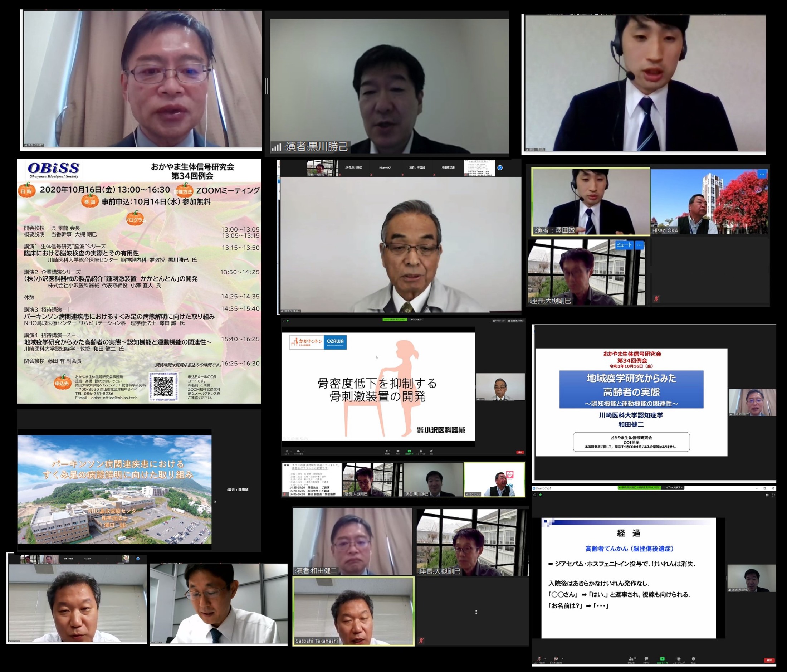Unmute microphone via ミュート解除 toggle
The width and height of the screenshot is (787, 672).
click(x=539, y=659)
